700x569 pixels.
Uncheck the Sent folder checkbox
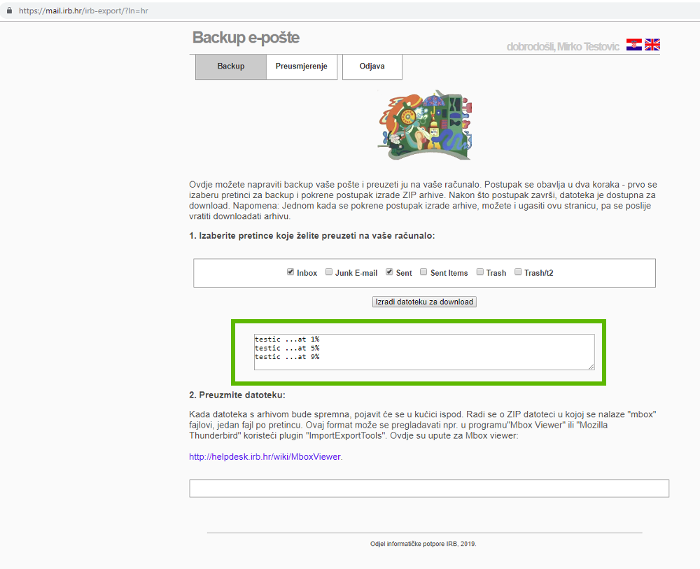click(x=389, y=272)
